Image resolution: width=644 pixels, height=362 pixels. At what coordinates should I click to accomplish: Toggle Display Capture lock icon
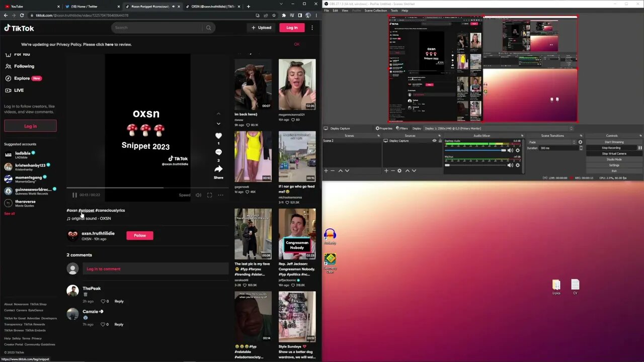tap(440, 141)
